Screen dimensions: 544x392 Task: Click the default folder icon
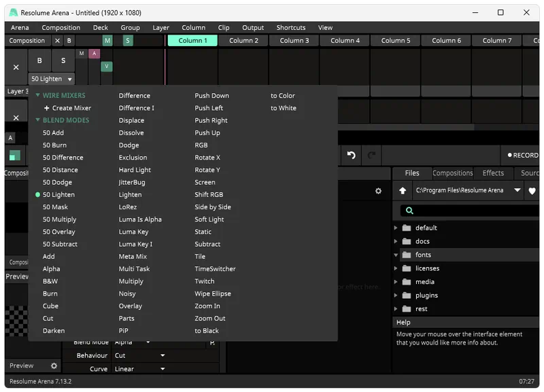[x=406, y=228]
